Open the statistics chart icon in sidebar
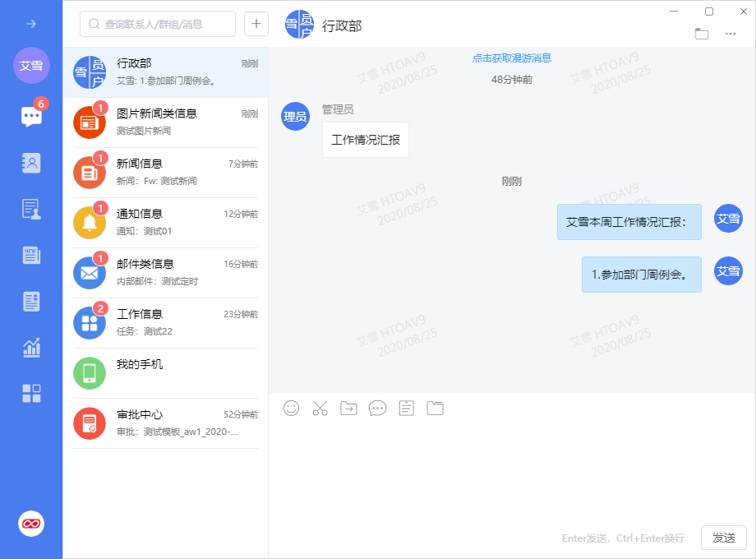This screenshot has width=756, height=559. pos(31,348)
